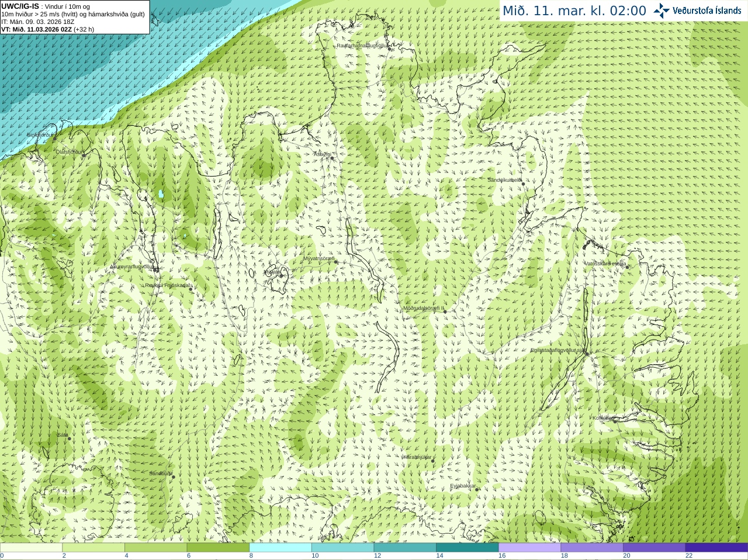
Task: Click the Kárahnjúkar station label
Action: (x=417, y=457)
